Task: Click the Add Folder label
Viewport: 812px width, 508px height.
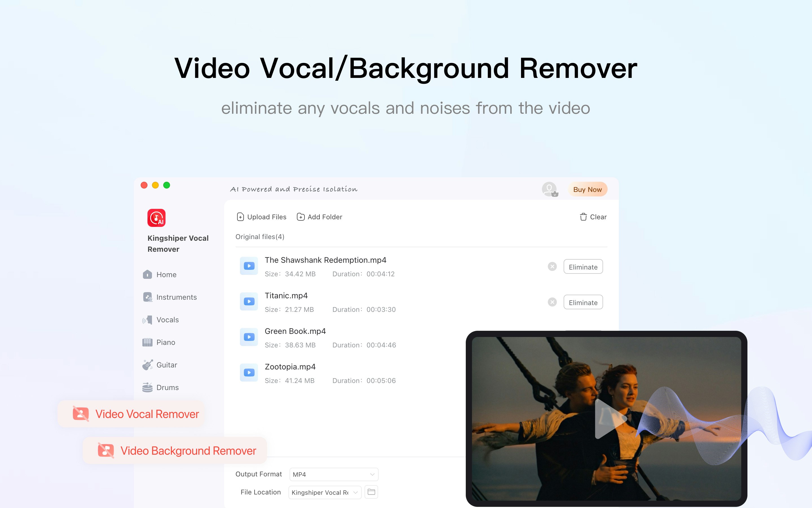Action: coord(325,217)
